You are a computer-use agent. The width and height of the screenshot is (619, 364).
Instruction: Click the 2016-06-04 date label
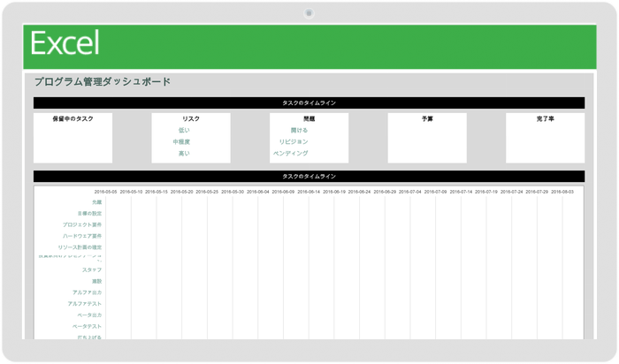pos(258,192)
